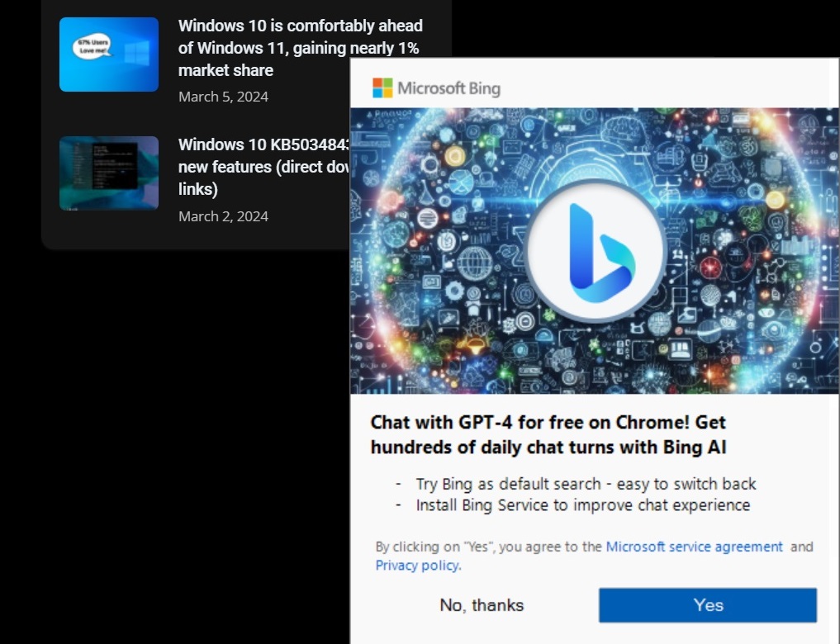Open the Microsoft service agreement link
840x644 pixels.
[x=695, y=547]
